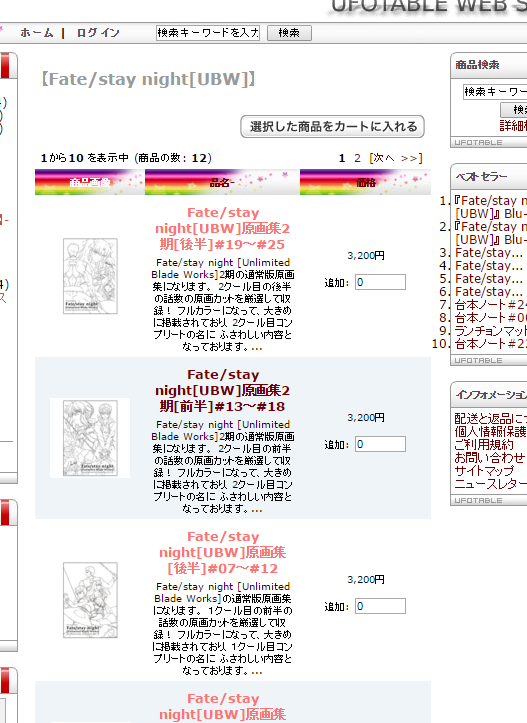Viewport: 527px width, 723px height.
Task: Open thumbnail of 2期前半 #13～#18 art book
Action: (90, 438)
